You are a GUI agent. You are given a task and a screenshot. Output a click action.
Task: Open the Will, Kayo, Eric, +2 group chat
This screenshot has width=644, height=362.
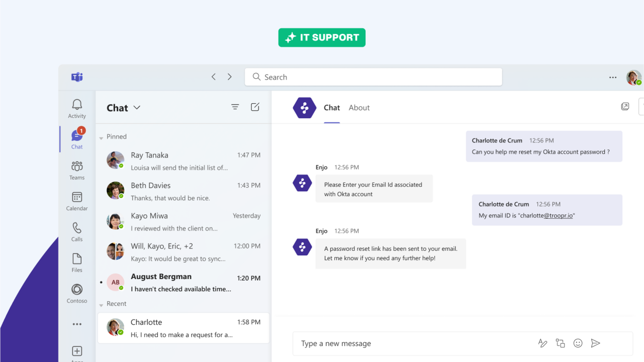pyautogui.click(x=183, y=252)
